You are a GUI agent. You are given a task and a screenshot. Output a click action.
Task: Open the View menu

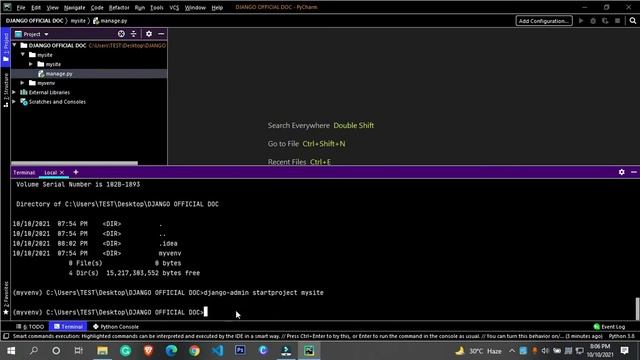(x=52, y=7)
